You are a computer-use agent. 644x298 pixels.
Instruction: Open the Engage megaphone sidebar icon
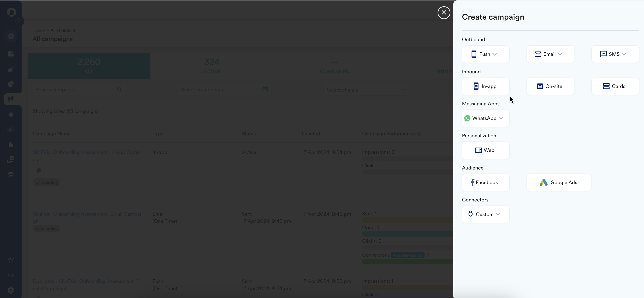pos(11,99)
